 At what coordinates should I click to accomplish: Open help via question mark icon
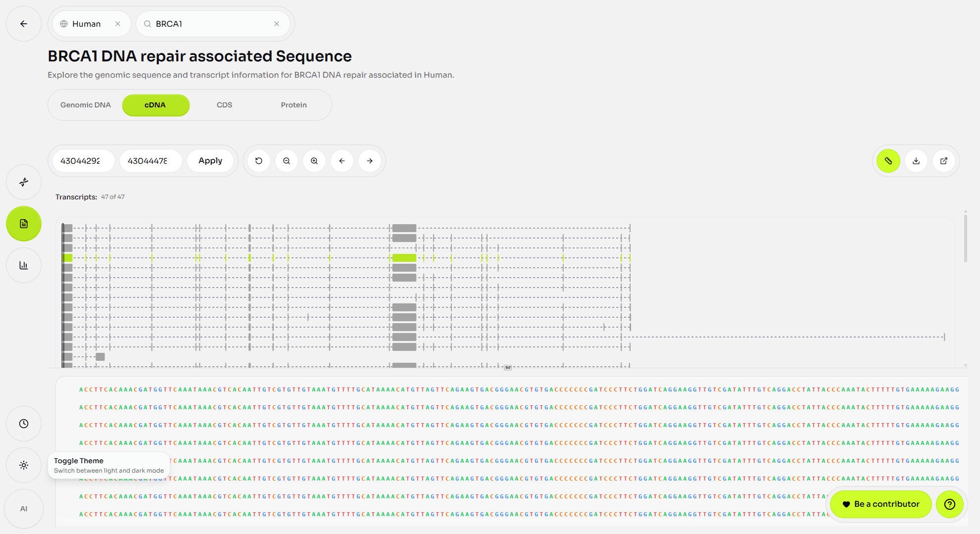click(x=950, y=504)
